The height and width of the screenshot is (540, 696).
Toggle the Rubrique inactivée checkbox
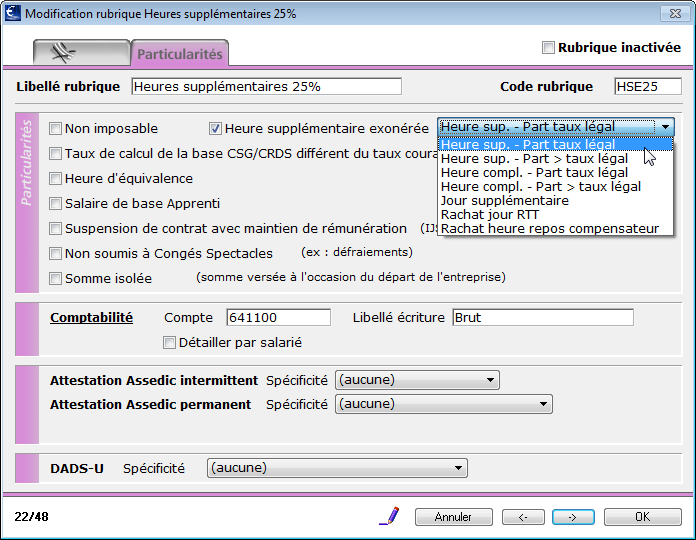click(x=548, y=47)
